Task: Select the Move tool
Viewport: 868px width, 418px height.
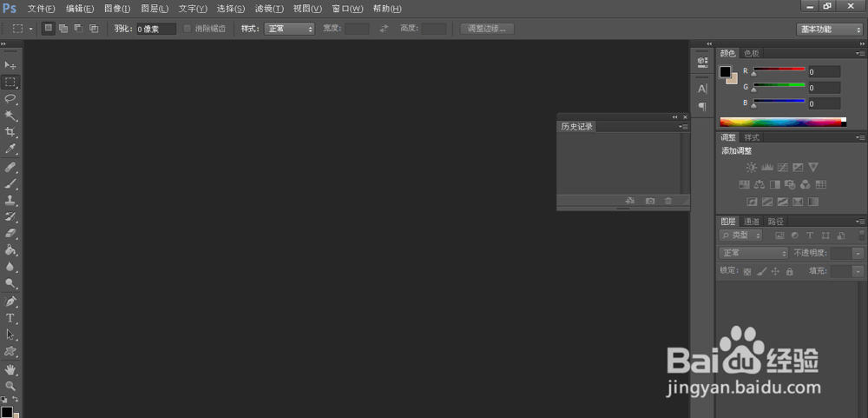Action: [10, 65]
